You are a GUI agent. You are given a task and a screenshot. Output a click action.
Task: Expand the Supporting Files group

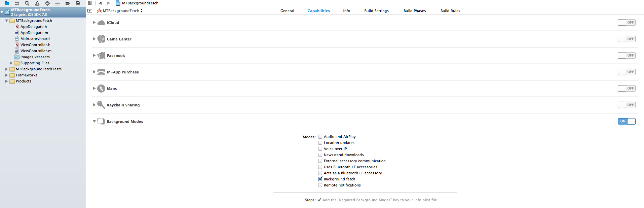11,63
